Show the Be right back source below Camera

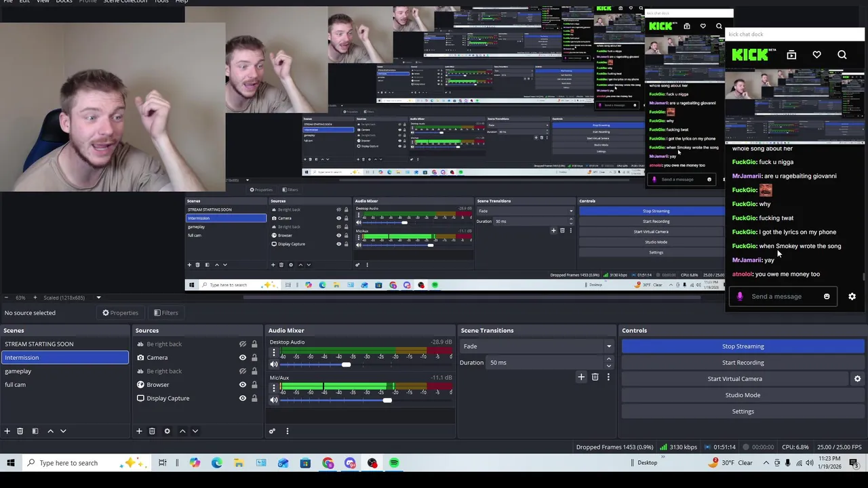(x=242, y=371)
